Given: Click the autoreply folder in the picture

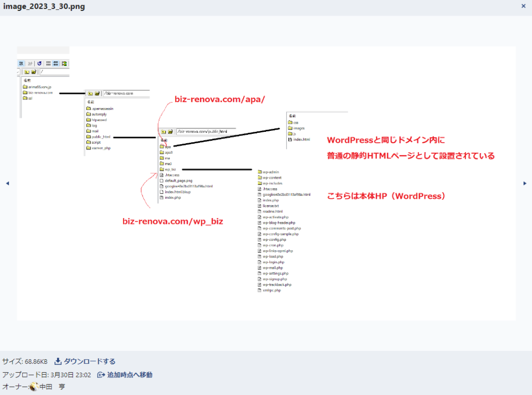Looking at the screenshot, I should [97, 114].
